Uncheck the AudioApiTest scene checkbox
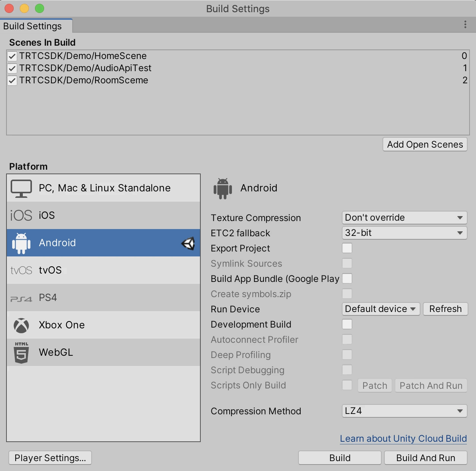The width and height of the screenshot is (476, 471). (12, 68)
